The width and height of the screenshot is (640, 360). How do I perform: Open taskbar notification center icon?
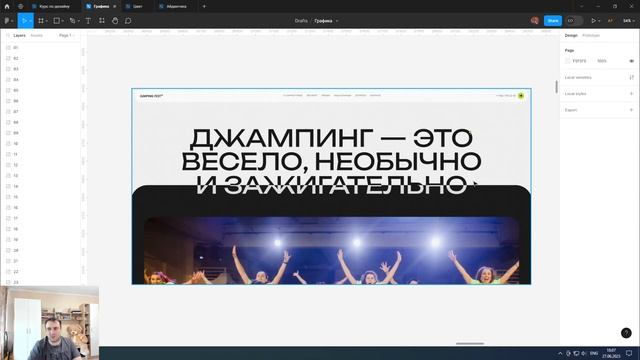pyautogui.click(x=629, y=353)
